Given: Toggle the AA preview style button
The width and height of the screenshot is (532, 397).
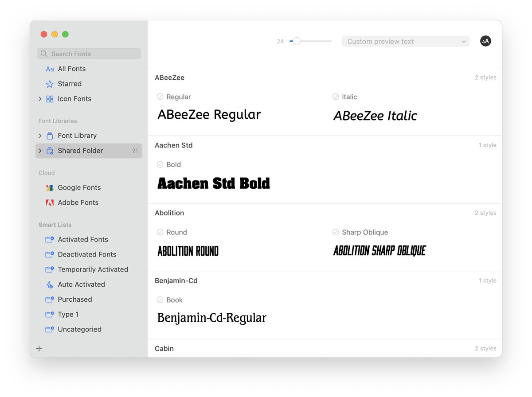Looking at the screenshot, I should tap(485, 41).
